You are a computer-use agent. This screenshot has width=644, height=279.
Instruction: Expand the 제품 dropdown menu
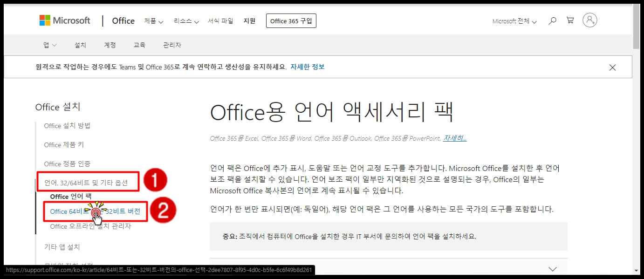point(154,21)
